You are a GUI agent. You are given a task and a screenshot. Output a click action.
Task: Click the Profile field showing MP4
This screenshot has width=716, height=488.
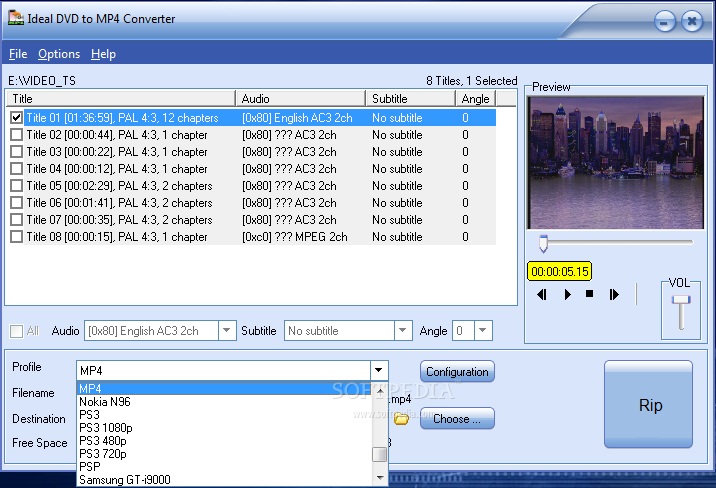(224, 370)
